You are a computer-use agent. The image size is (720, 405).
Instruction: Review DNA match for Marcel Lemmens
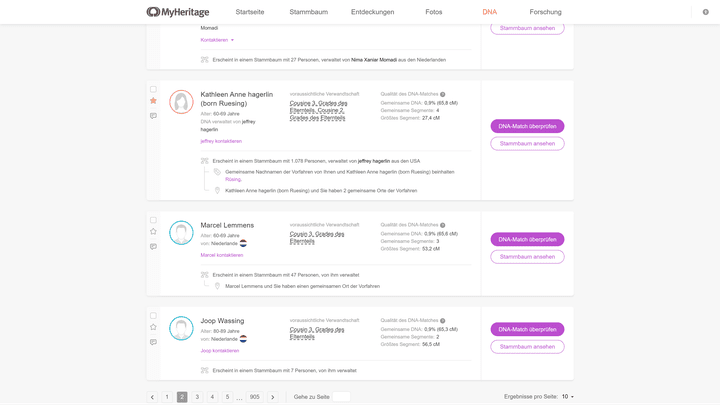pos(527,239)
